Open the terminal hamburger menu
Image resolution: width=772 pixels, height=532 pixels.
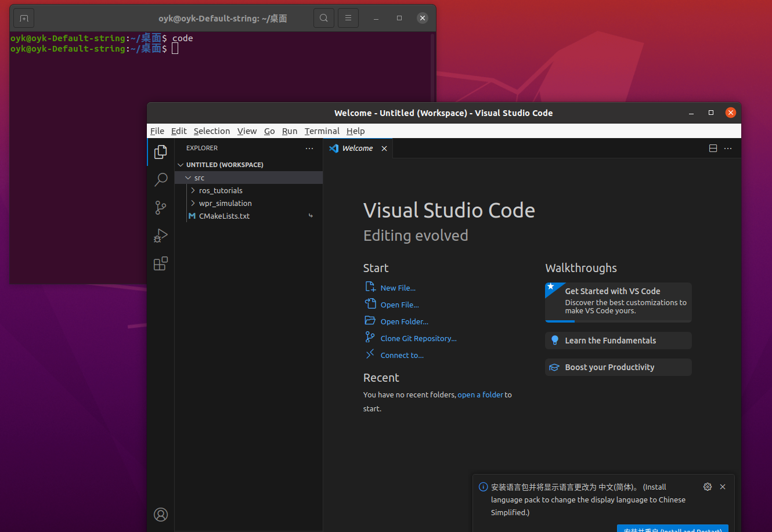click(x=348, y=18)
